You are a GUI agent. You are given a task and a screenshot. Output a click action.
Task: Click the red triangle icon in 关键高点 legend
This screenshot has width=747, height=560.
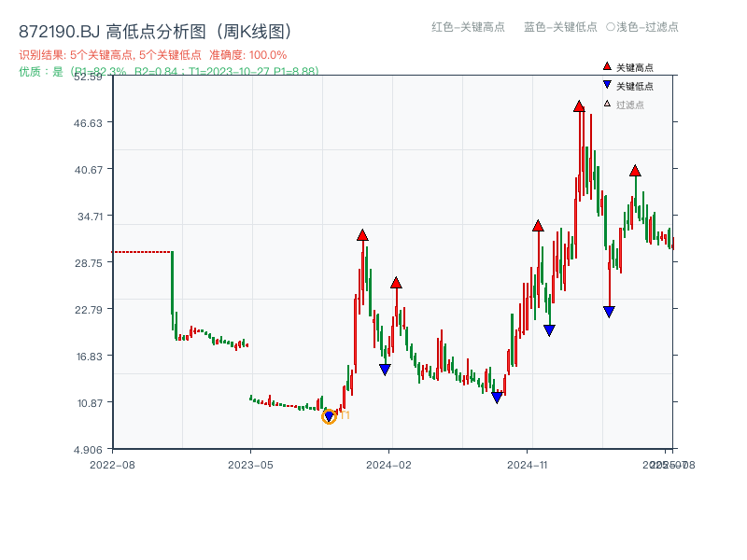coord(606,66)
